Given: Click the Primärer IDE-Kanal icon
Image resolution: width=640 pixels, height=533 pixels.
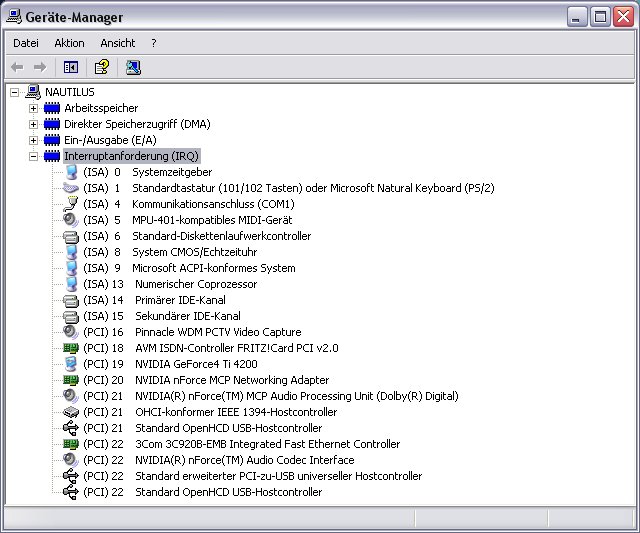Looking at the screenshot, I should pyautogui.click(x=71, y=300).
